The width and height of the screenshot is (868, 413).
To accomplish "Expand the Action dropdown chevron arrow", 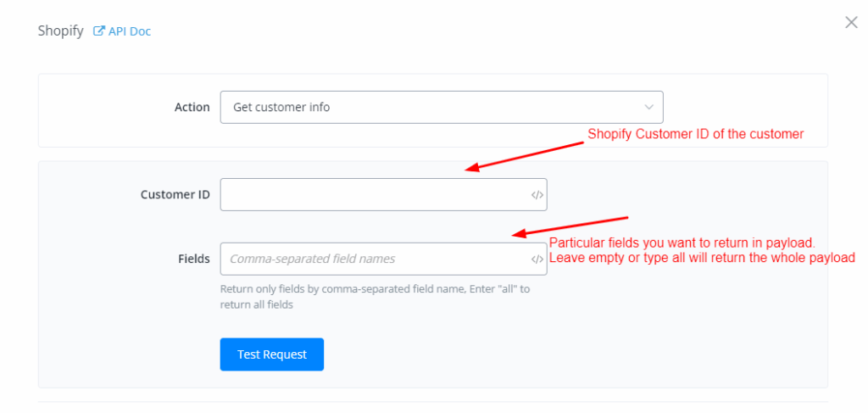I will (x=648, y=108).
